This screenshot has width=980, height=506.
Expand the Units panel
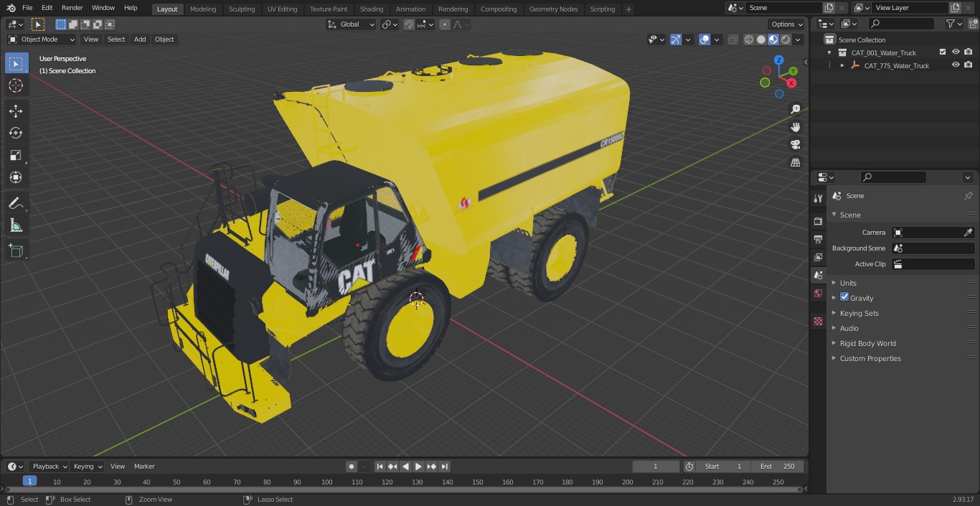pos(848,283)
